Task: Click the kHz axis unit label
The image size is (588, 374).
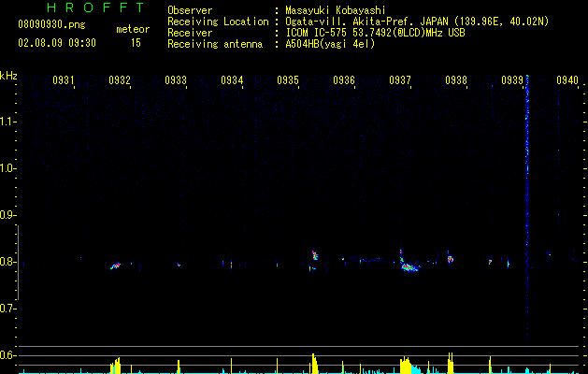Action: point(8,76)
